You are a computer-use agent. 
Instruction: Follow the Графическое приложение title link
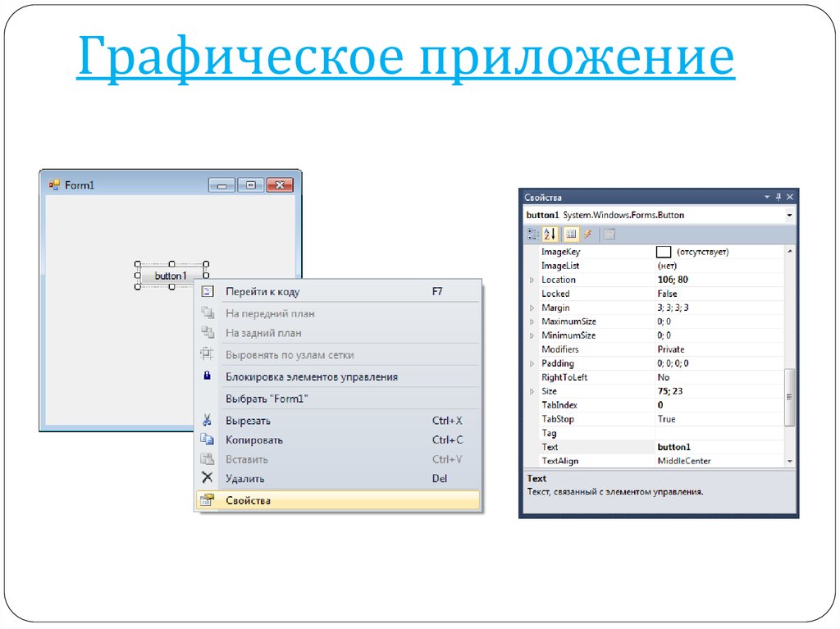[405, 58]
